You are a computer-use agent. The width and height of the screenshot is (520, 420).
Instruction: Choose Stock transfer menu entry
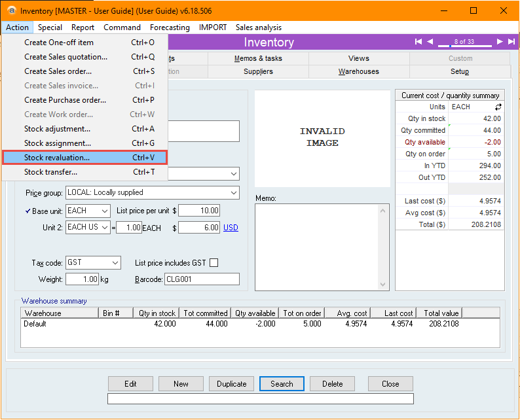coord(84,172)
